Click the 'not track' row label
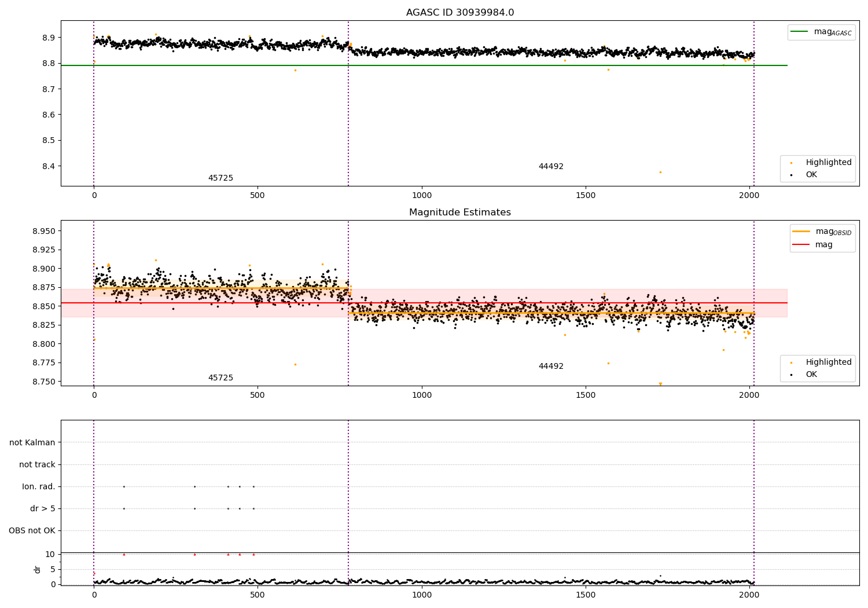The image size is (868, 608). tap(37, 464)
